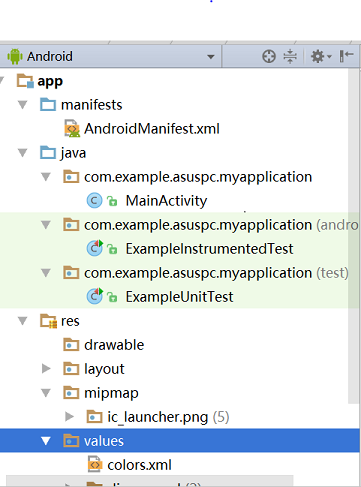This screenshot has width=361, height=487.
Task: Collapse the java folder arrow
Action: point(23,153)
